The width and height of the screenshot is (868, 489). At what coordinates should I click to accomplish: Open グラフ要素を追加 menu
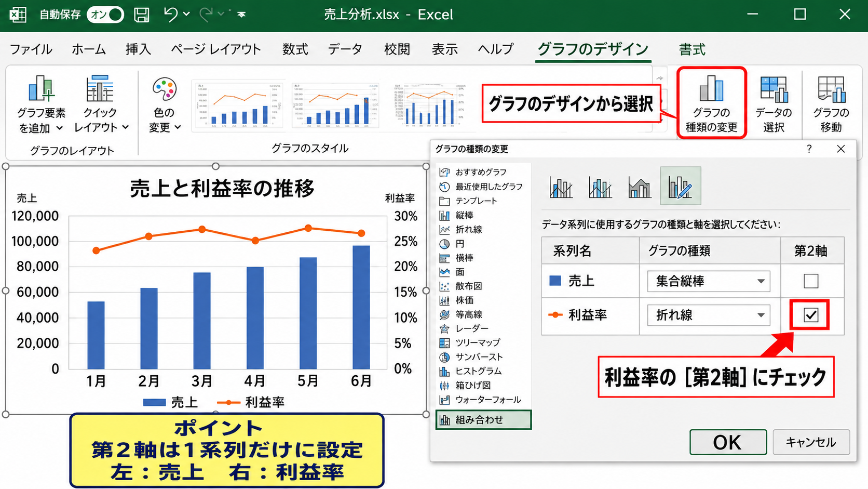[x=41, y=104]
